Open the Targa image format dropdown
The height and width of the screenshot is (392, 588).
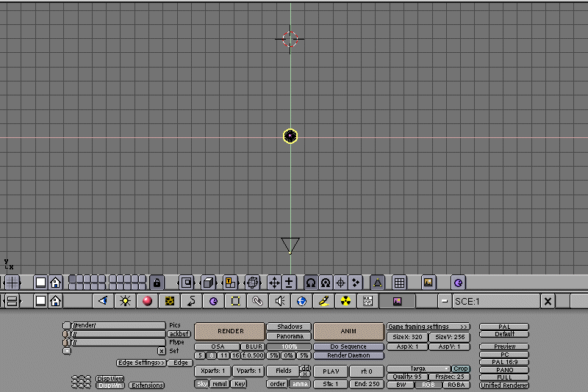tap(418, 369)
